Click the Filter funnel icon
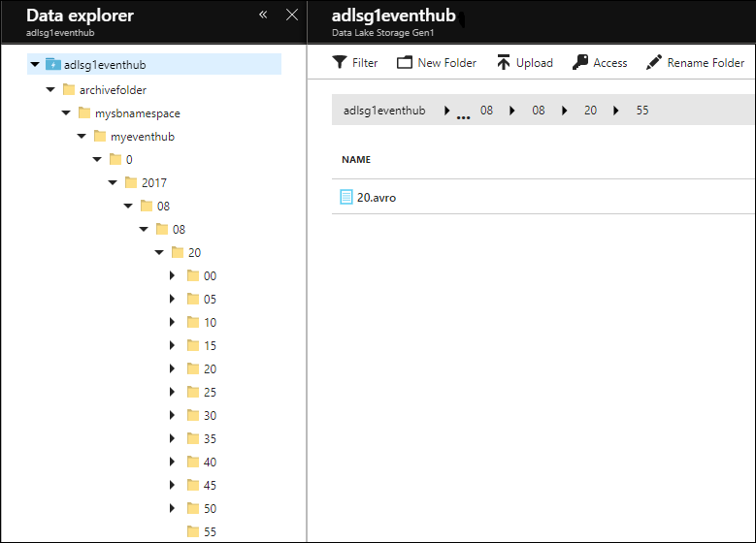 coord(340,63)
